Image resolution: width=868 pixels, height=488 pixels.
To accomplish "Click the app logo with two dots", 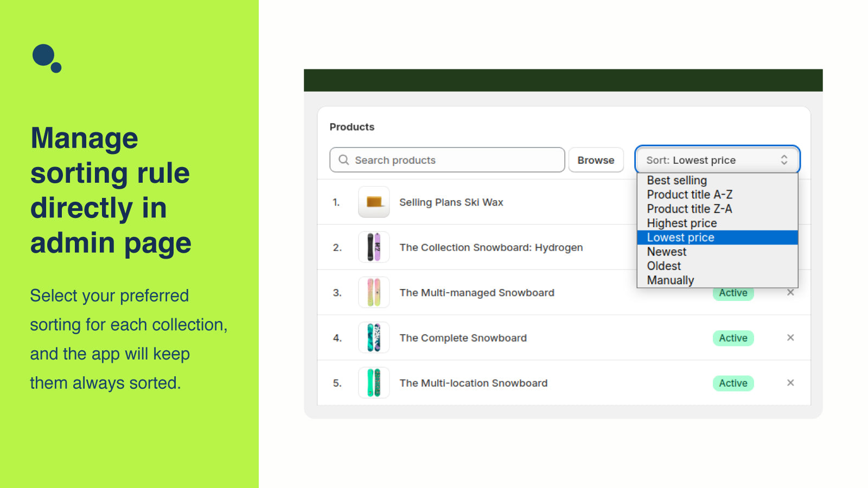I will point(47,58).
